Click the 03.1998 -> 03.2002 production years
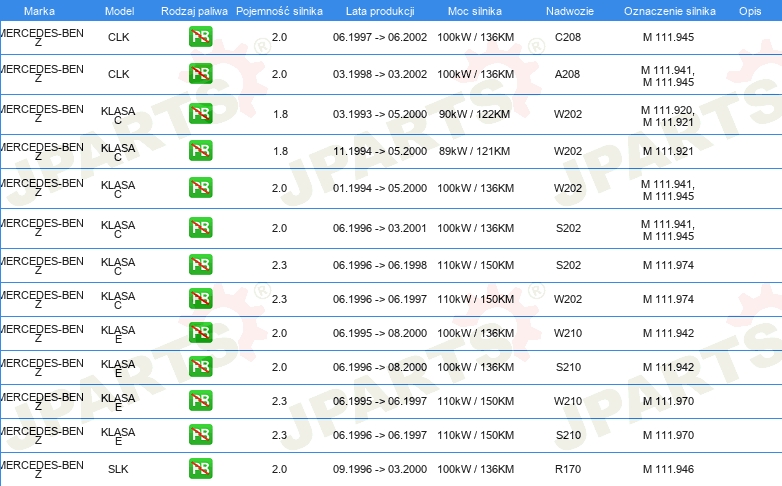 coord(380,74)
